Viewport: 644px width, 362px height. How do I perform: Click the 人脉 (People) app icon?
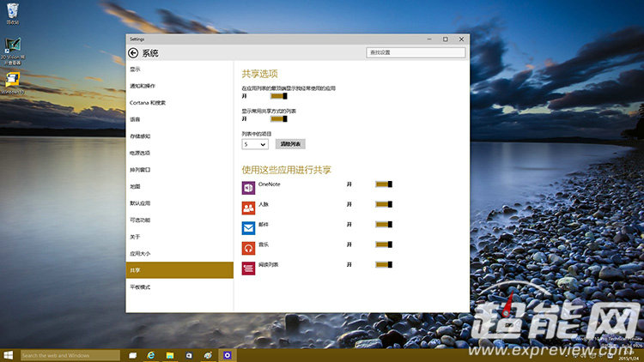coord(248,208)
